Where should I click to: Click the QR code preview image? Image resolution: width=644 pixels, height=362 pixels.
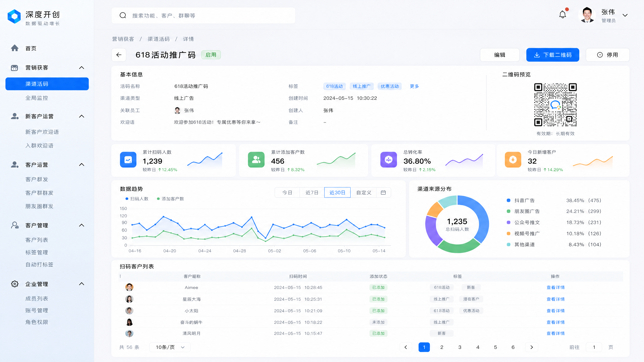tap(555, 105)
